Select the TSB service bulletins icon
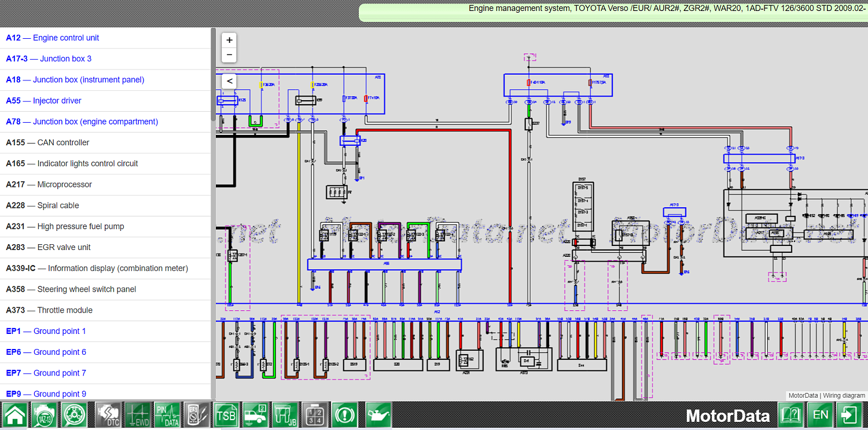Image resolution: width=868 pixels, height=430 pixels. point(226,415)
